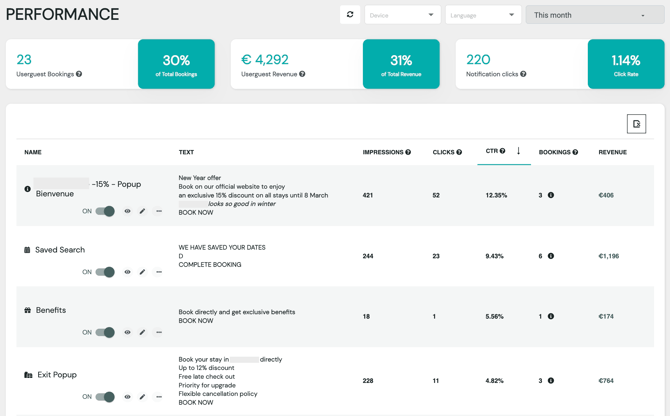
Task: Preview the Benefits message with eye icon
Action: (x=127, y=333)
